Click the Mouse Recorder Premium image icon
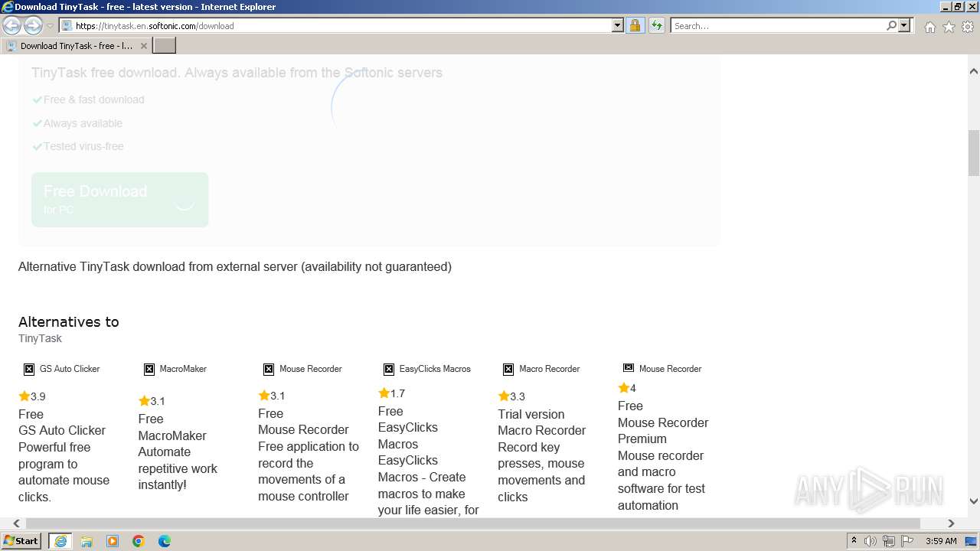The width and height of the screenshot is (980, 551). pos(629,368)
